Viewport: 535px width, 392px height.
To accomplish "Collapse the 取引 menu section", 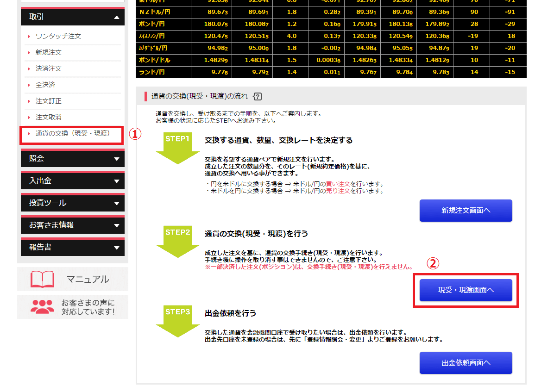I will [72, 16].
